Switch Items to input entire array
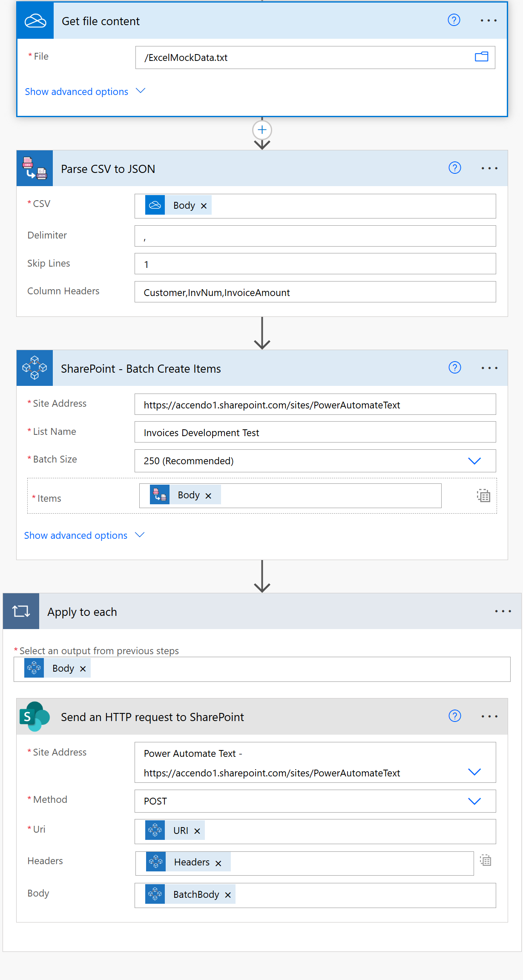This screenshot has height=980, width=523. [483, 496]
